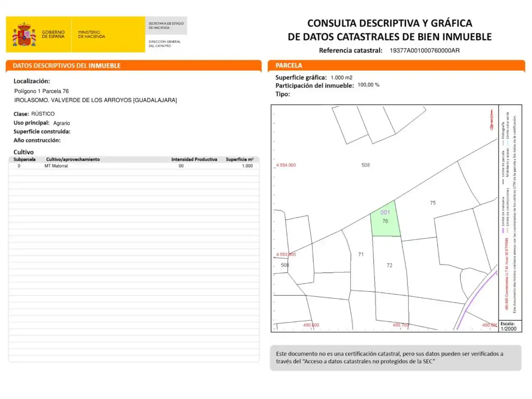Click the 'MT Matorral' crop cell
Viewport: 532px width, 399px height.
point(56,166)
